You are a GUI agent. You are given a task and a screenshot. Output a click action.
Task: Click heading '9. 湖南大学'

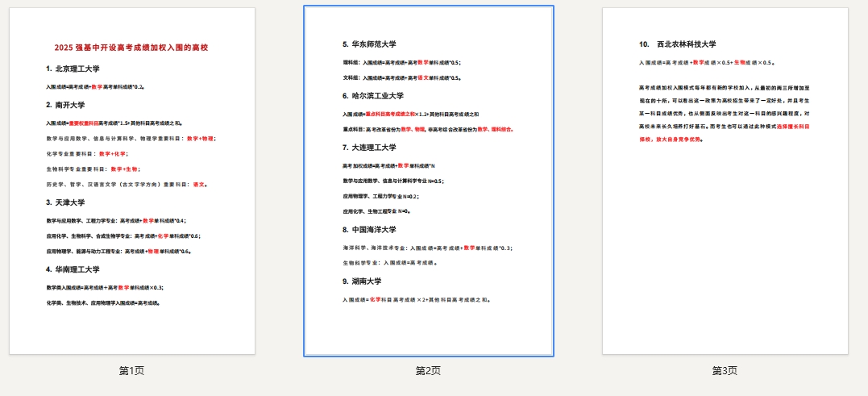click(362, 281)
